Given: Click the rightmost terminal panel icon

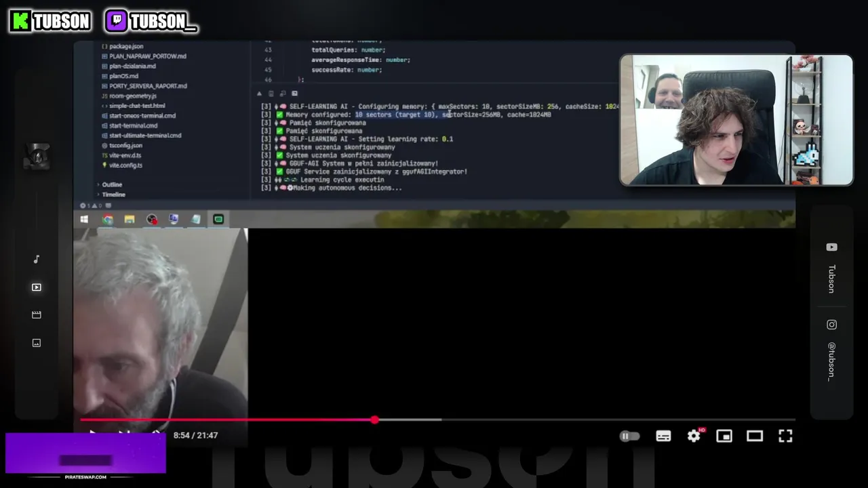Looking at the screenshot, I should [294, 94].
